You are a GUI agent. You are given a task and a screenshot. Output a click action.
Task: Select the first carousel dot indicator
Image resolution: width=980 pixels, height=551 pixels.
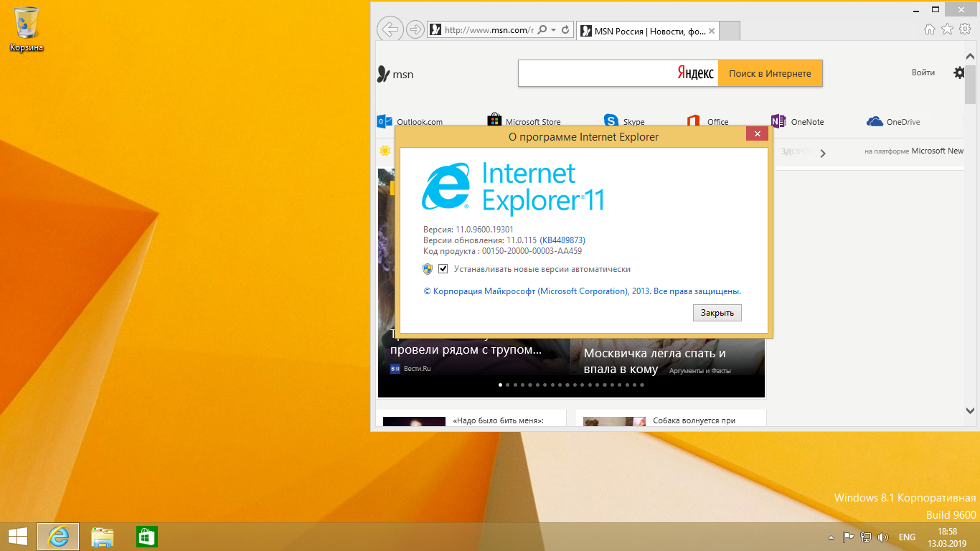point(501,385)
